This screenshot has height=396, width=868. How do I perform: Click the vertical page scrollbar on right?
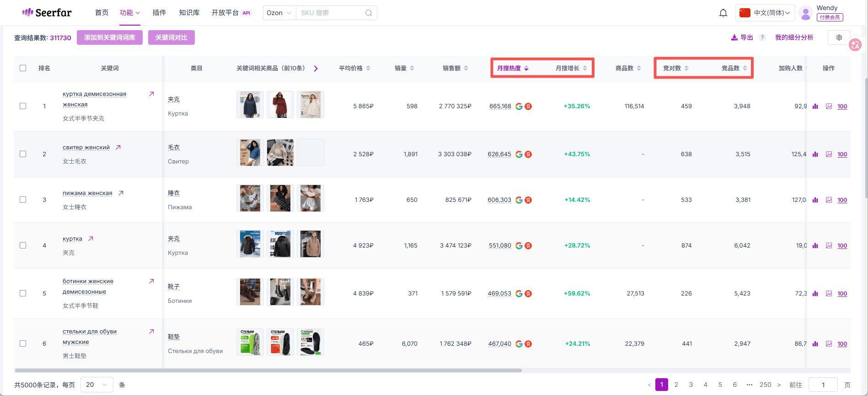pyautogui.click(x=866, y=137)
